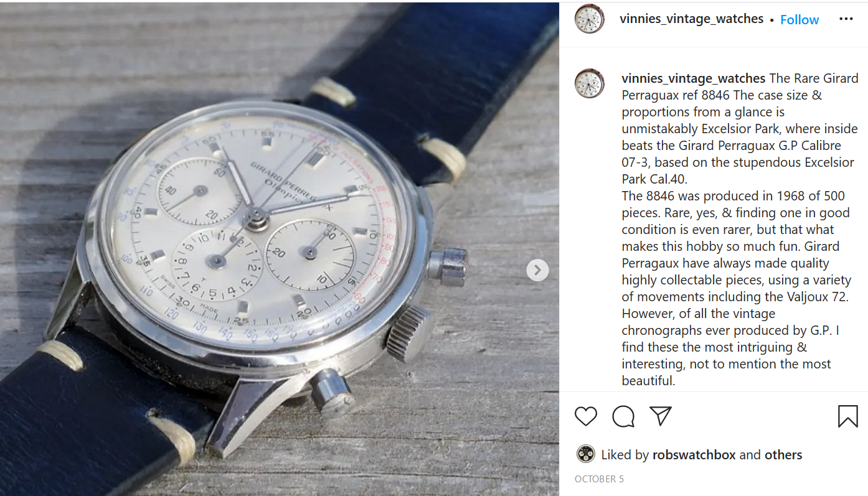Open the small avatar next to Liked by
Screen dimensions: 868x496
pos(585,454)
